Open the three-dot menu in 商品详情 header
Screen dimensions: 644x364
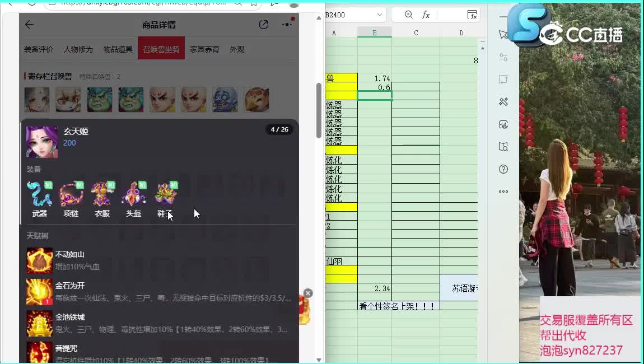coord(287,24)
